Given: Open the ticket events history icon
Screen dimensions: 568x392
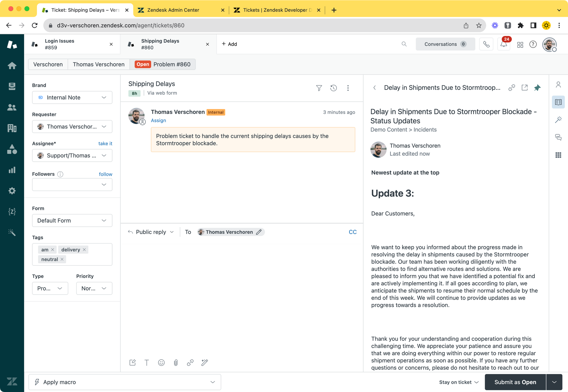Looking at the screenshot, I should 333,88.
